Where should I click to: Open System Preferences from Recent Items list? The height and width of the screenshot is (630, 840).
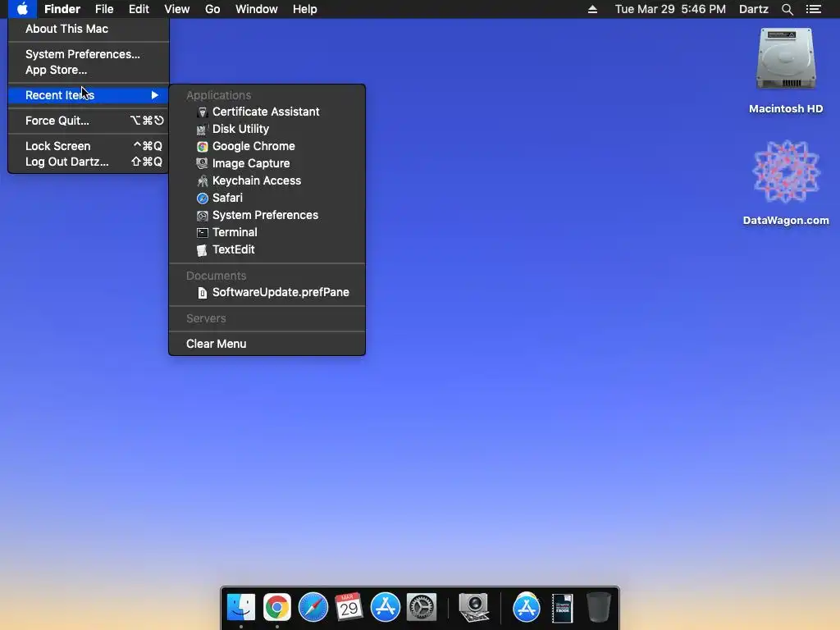pyautogui.click(x=267, y=215)
